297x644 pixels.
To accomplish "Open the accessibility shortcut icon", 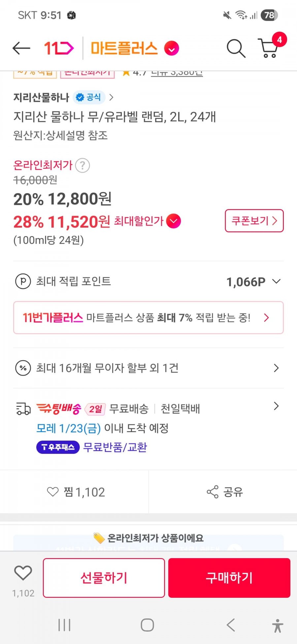I will (x=278, y=626).
